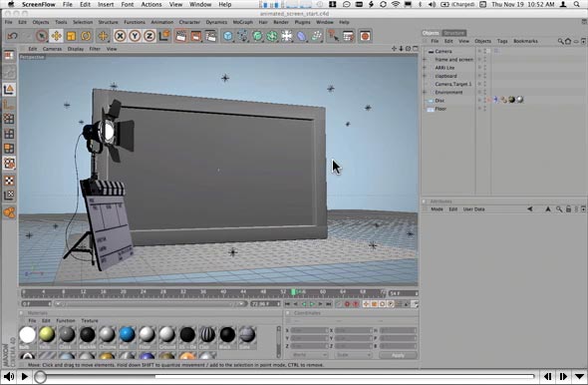
Task: Open the scene/light objects icon
Action: (x=287, y=36)
